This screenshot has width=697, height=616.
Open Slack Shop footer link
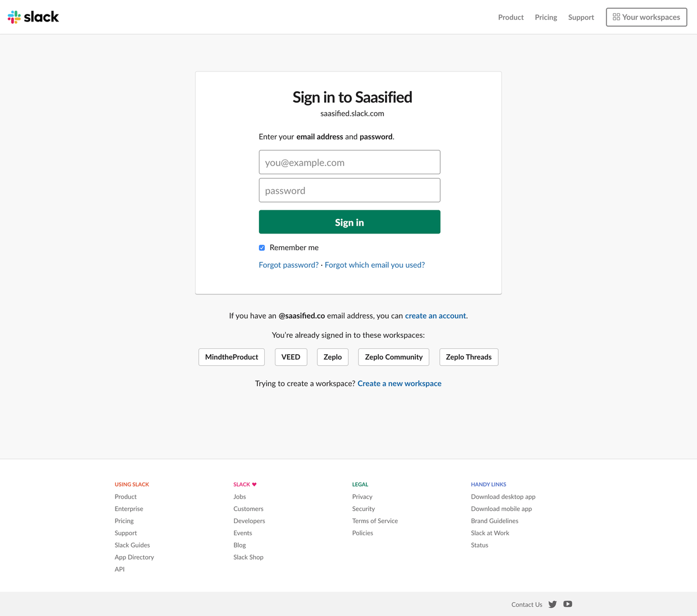[249, 557]
